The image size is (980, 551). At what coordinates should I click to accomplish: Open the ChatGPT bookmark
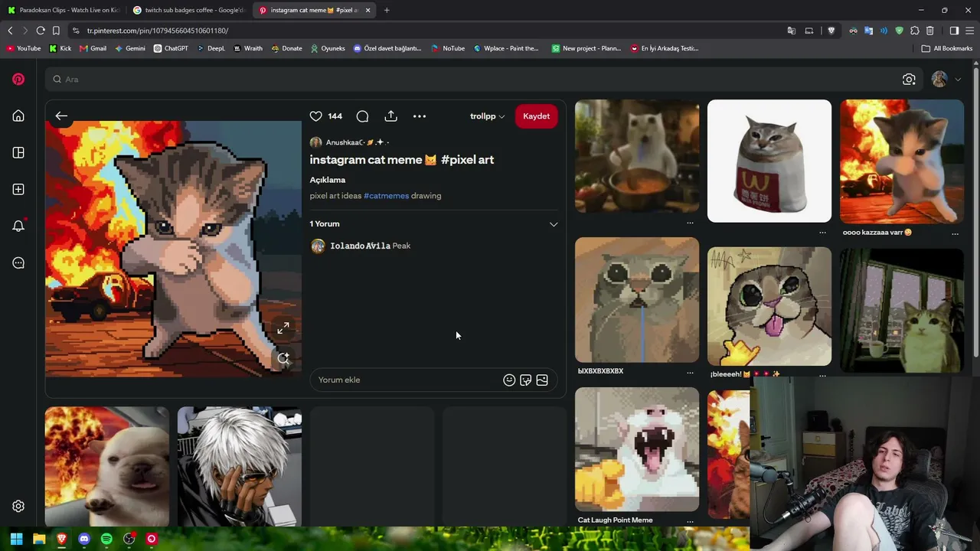click(171, 48)
